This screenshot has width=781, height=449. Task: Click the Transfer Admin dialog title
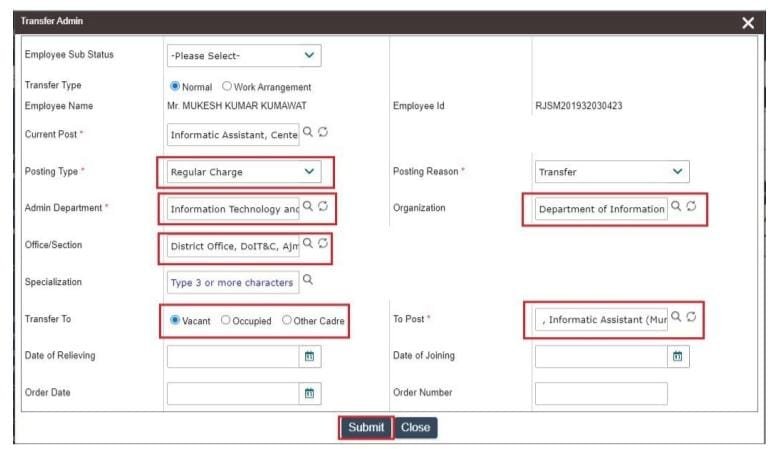52,21
